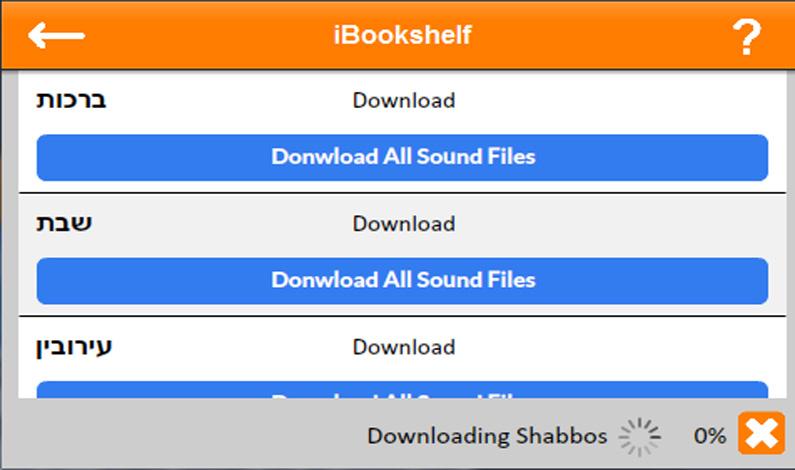Click the iBookshelf header title
This screenshot has height=470, width=795.
402,35
